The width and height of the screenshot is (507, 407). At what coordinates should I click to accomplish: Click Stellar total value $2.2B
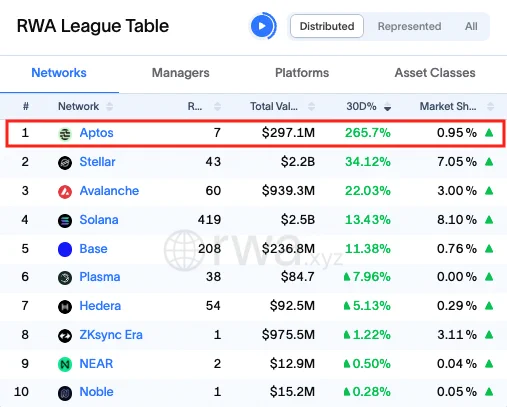pyautogui.click(x=298, y=162)
